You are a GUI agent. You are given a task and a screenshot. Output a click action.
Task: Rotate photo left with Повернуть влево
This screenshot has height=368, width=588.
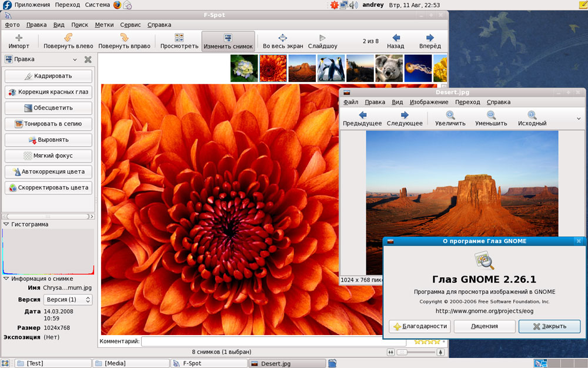pos(68,41)
